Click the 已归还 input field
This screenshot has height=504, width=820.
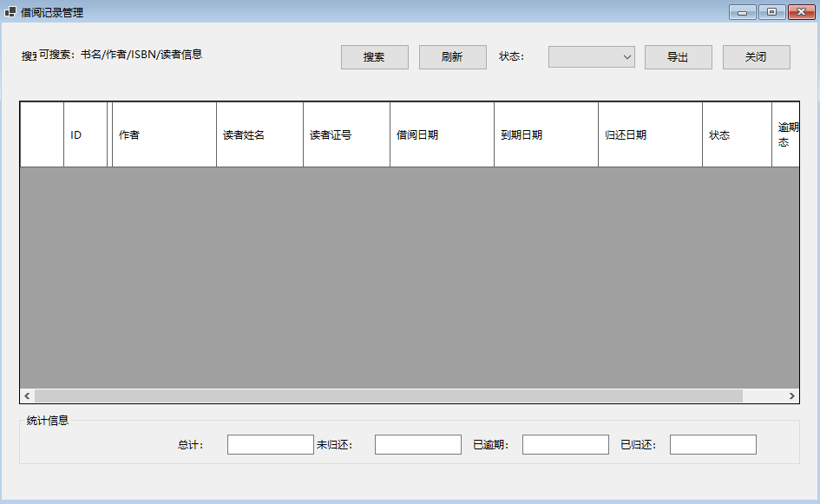pyautogui.click(x=712, y=443)
